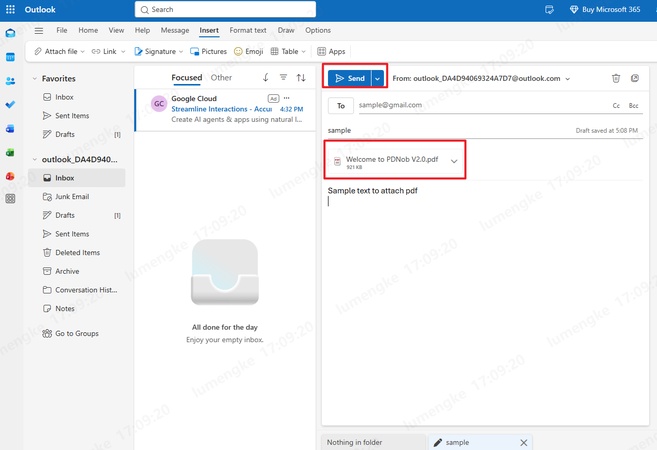
Task: Open the Options tab
Action: (318, 30)
